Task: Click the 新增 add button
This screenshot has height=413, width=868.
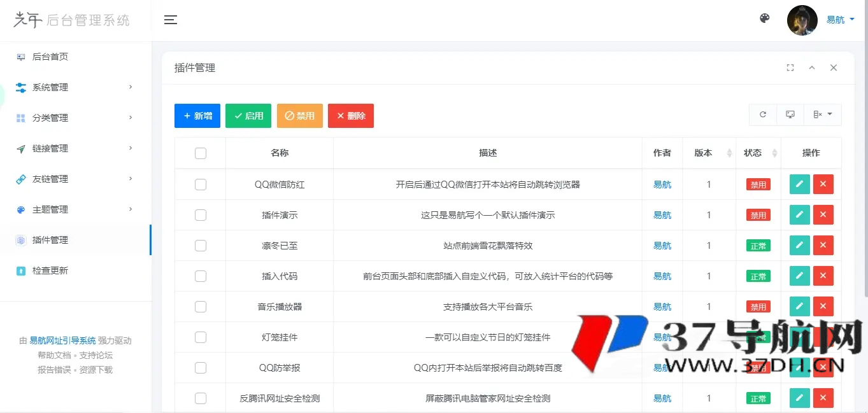Action: click(x=197, y=116)
